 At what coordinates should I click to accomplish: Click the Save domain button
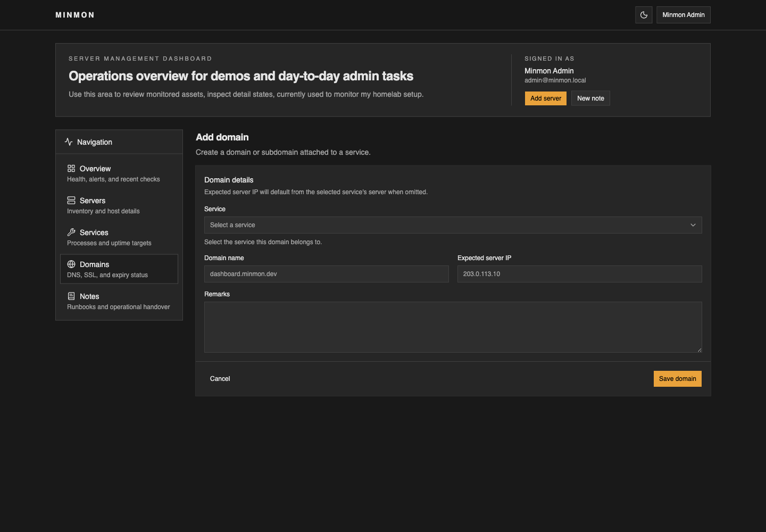coord(678,379)
